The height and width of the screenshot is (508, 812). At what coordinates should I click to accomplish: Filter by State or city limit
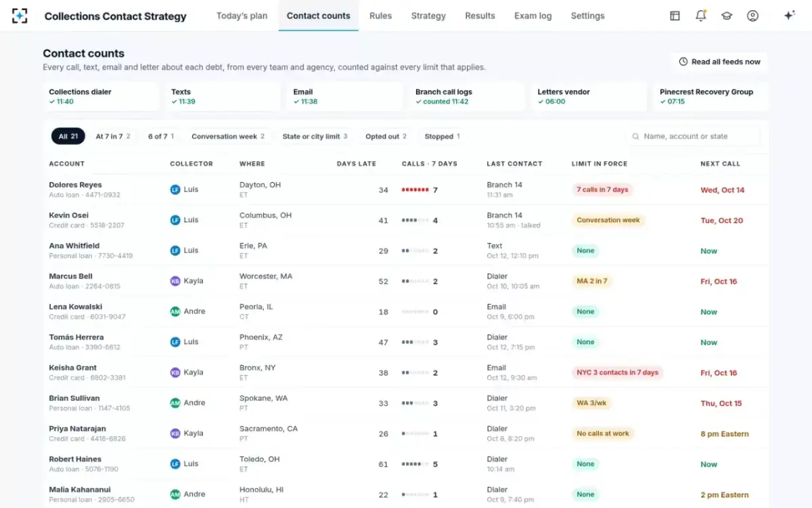[x=315, y=136]
